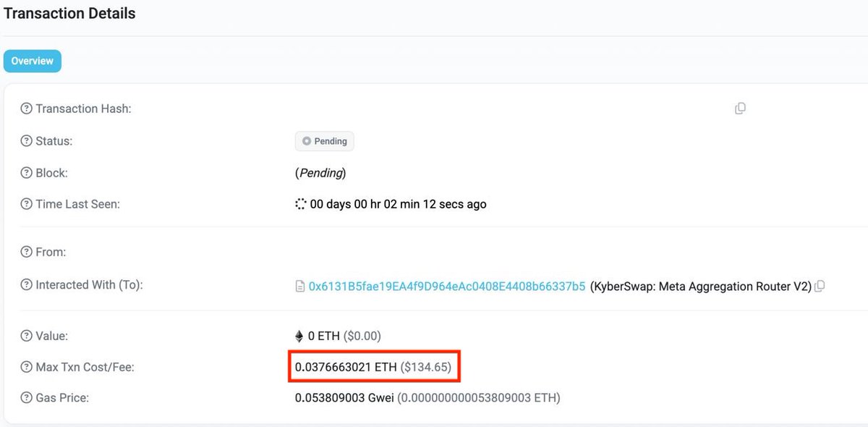
Task: Select the (Pending) block text
Action: pyautogui.click(x=320, y=174)
